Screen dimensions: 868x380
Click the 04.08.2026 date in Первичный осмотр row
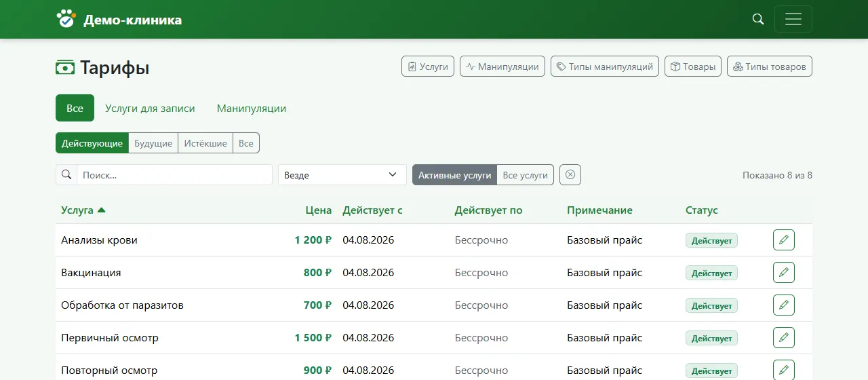[368, 338]
